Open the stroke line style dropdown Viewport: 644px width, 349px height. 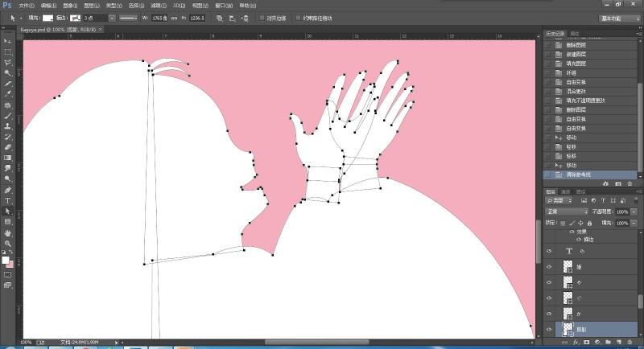pos(128,18)
